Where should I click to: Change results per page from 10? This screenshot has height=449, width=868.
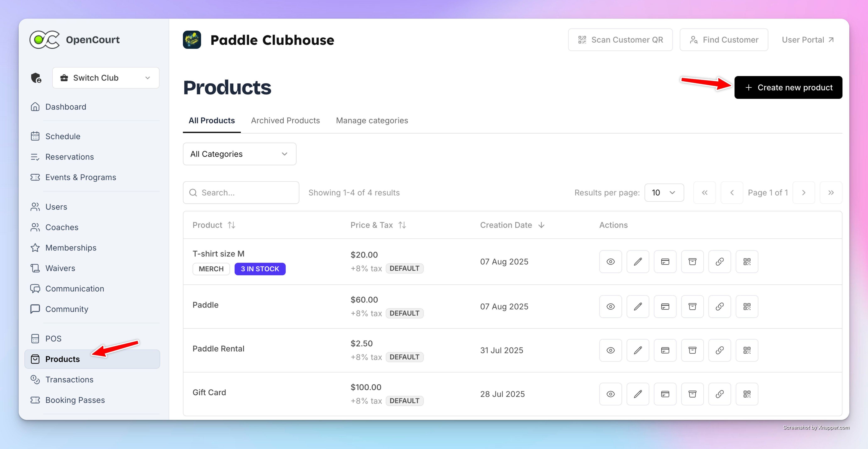click(x=664, y=193)
